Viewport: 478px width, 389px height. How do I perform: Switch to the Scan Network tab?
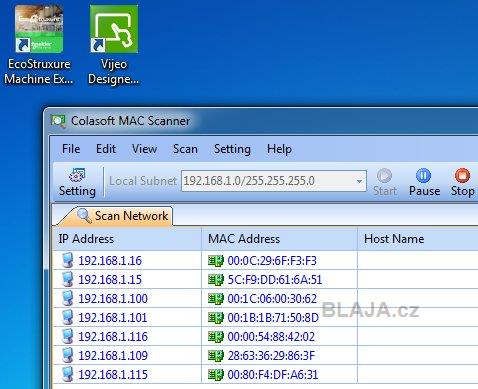115,216
